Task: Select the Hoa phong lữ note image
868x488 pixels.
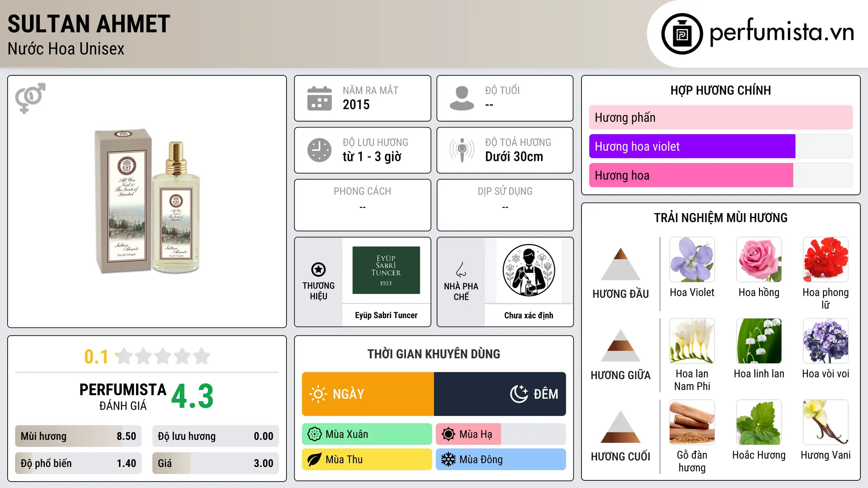Action: 826,260
